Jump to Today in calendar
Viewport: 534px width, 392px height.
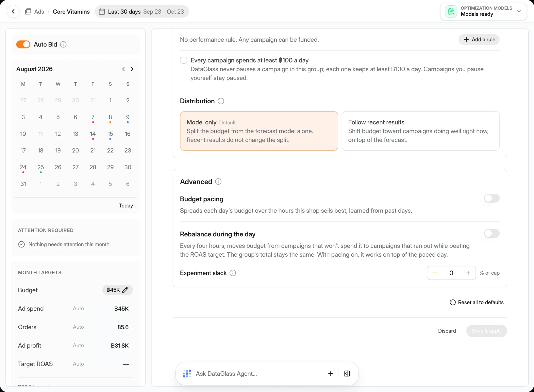coord(126,206)
